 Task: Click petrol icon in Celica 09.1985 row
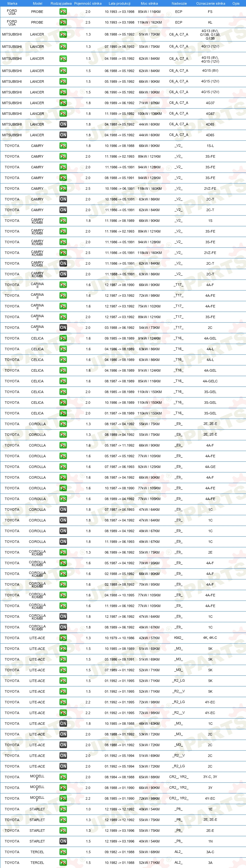[63, 338]
